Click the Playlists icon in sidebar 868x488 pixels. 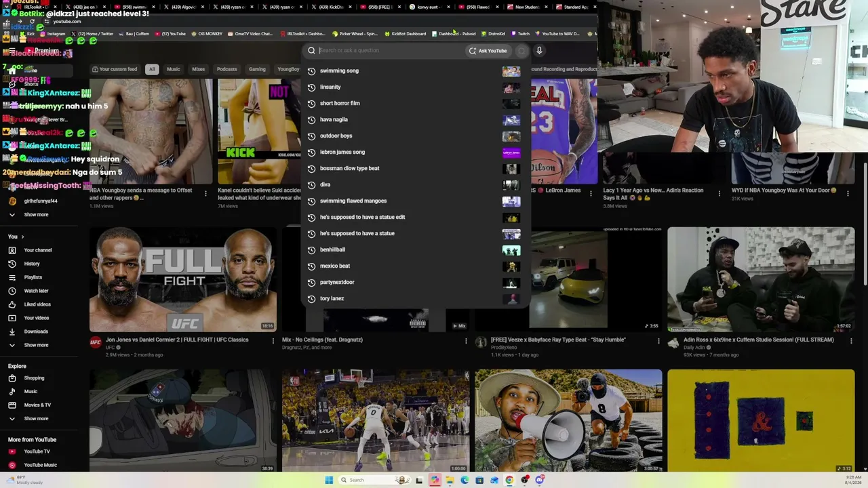click(12, 277)
